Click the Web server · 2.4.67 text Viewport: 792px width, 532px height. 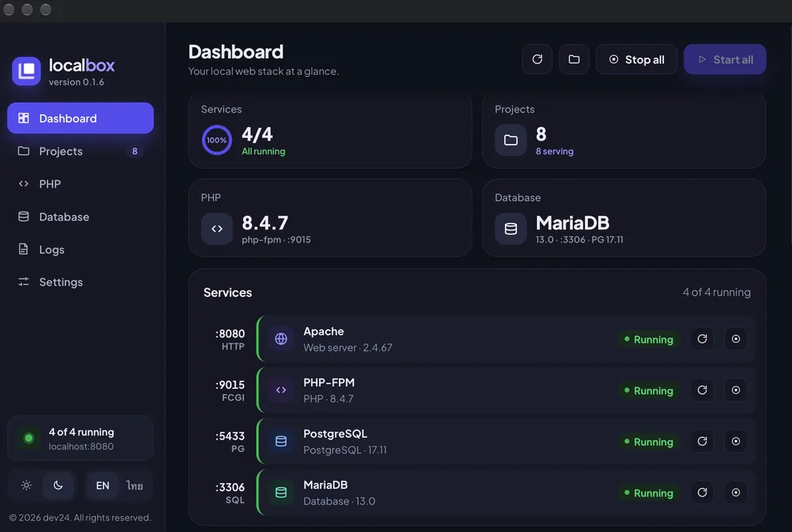(347, 347)
